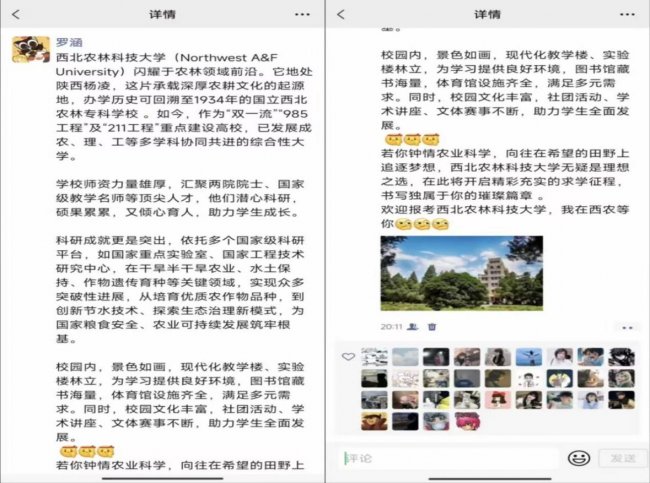The image size is (650, 483).
Task: Click the cowboy hat character liker avatar
Action: [x=374, y=421]
